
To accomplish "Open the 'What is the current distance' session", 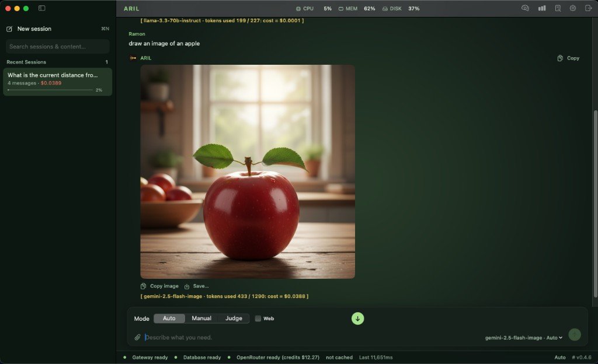I will coord(58,82).
